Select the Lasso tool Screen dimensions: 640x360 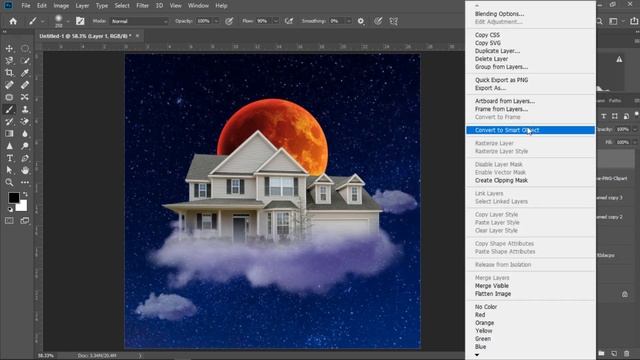tap(9, 61)
